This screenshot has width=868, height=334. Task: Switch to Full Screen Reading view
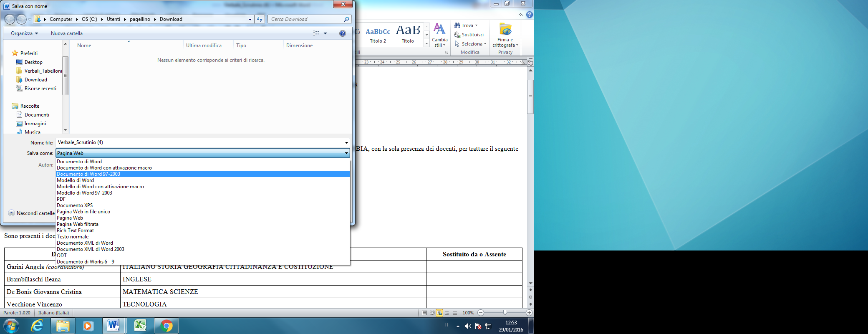tap(432, 313)
